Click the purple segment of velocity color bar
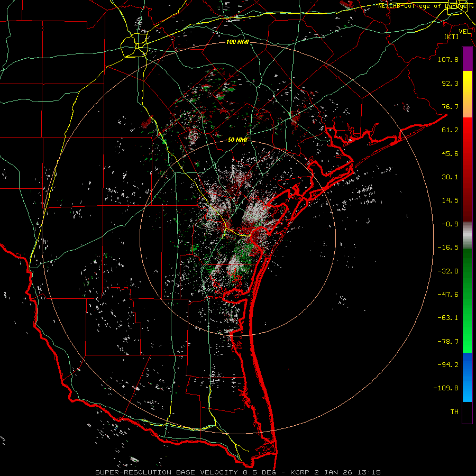476x476 pixels. (467, 59)
